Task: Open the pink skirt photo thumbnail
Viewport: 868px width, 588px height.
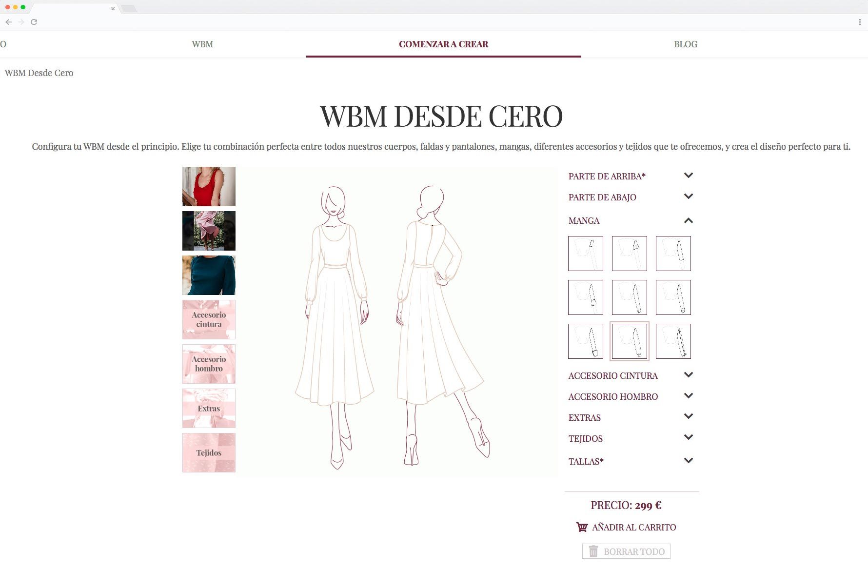Action: tap(209, 231)
